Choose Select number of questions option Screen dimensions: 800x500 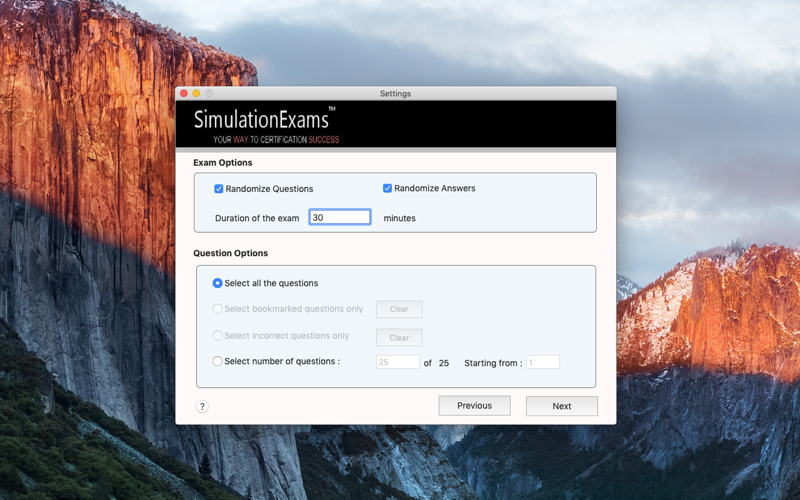pos(217,361)
